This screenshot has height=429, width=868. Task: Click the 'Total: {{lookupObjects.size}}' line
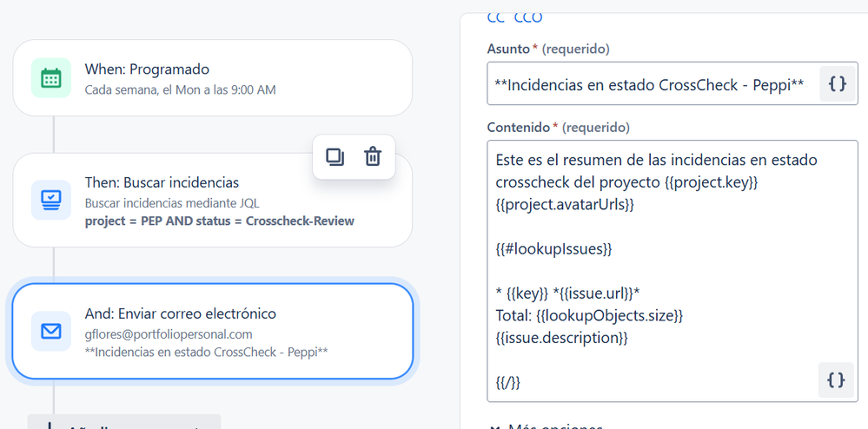pyautogui.click(x=590, y=315)
